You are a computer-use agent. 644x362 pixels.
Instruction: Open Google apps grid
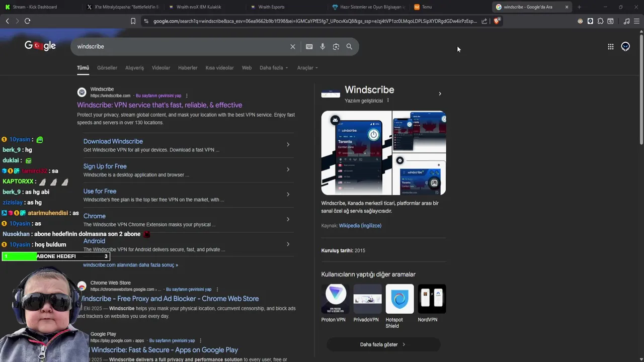611,47
